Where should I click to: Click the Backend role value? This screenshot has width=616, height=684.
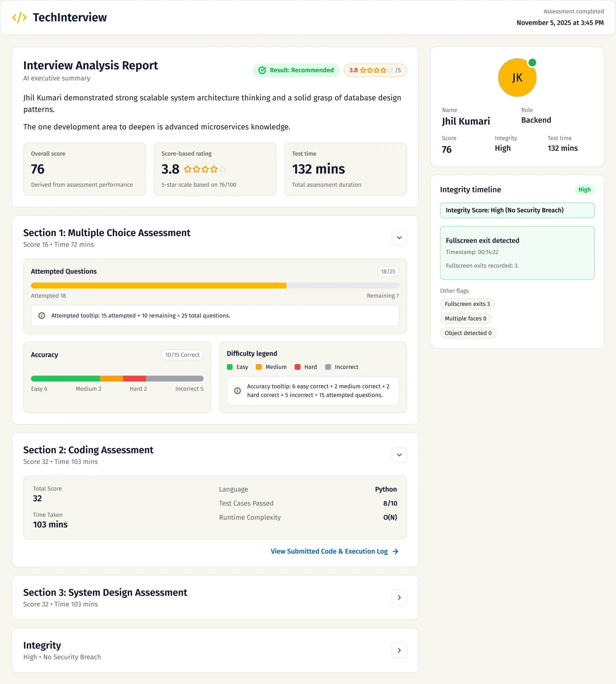point(536,120)
